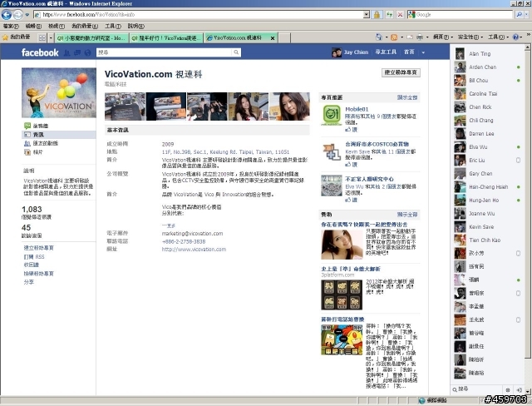Click the RSS feeds toolbar icon

[394, 37]
